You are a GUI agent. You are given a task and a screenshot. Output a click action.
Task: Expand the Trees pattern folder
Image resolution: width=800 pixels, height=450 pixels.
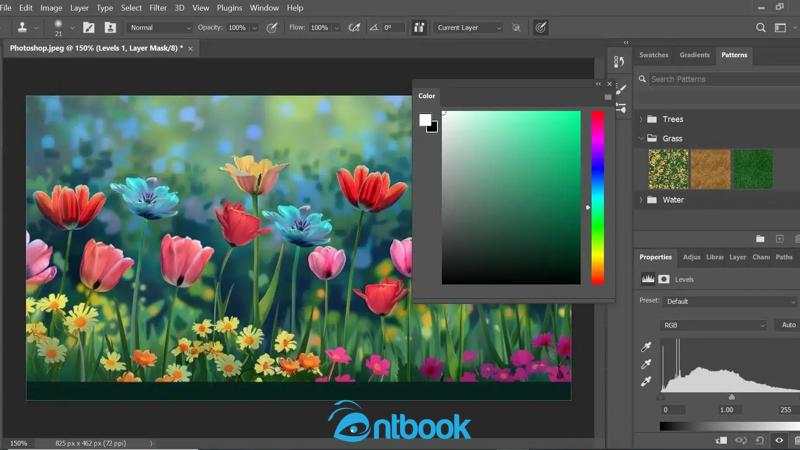pyautogui.click(x=641, y=119)
